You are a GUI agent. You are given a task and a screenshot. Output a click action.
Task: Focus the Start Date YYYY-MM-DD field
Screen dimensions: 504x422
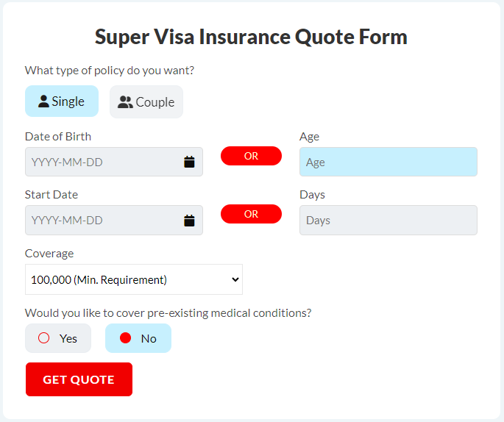point(114,221)
